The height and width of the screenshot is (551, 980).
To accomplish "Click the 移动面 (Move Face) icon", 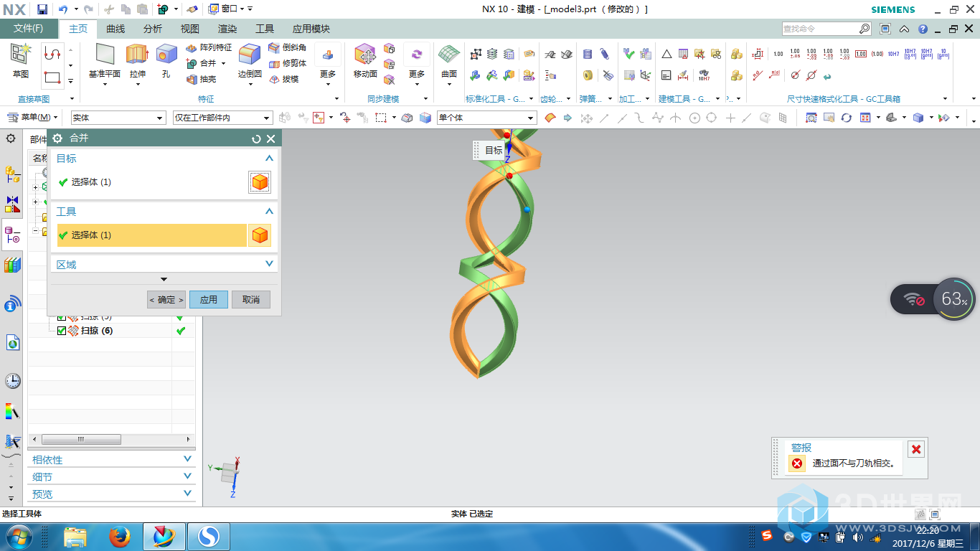I will pos(365,55).
